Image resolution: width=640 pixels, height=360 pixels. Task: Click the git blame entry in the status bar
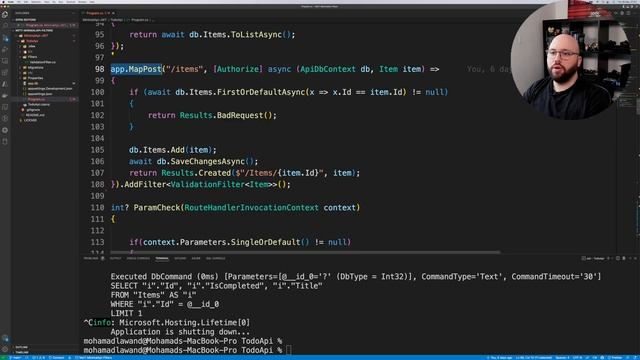(x=499, y=358)
